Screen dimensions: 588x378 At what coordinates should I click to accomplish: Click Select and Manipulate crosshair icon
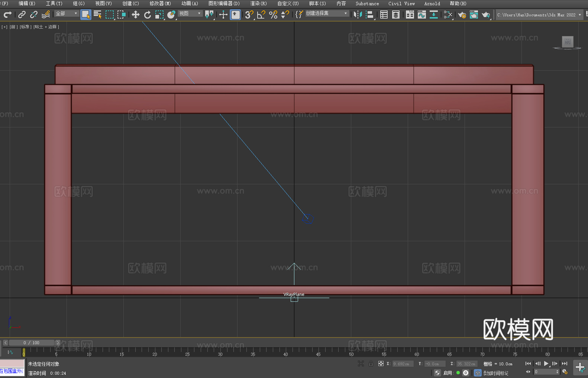pos(223,14)
